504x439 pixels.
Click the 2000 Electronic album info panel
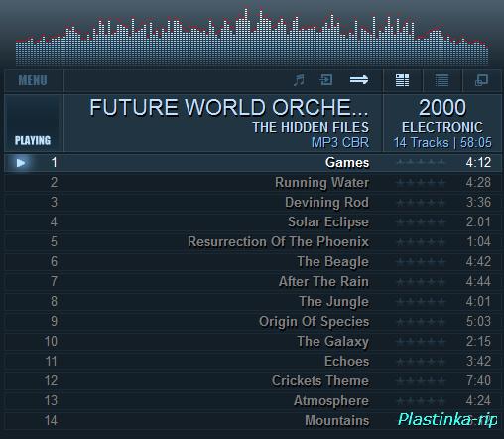442,123
